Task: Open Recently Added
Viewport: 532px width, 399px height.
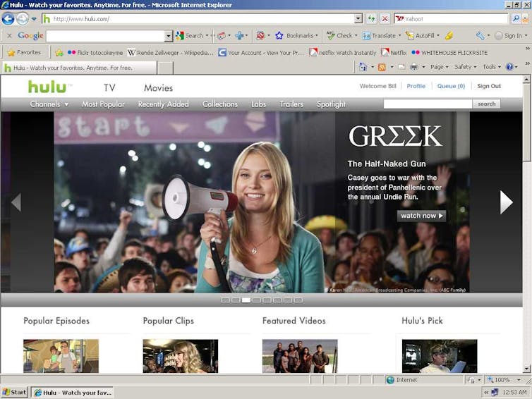Action: pyautogui.click(x=163, y=104)
